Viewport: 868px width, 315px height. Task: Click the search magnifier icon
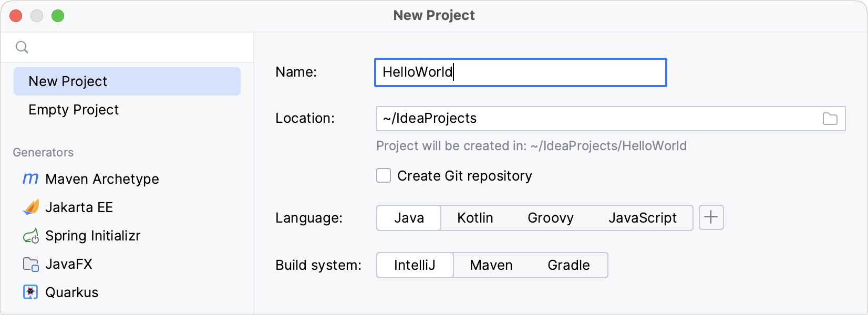[x=22, y=47]
